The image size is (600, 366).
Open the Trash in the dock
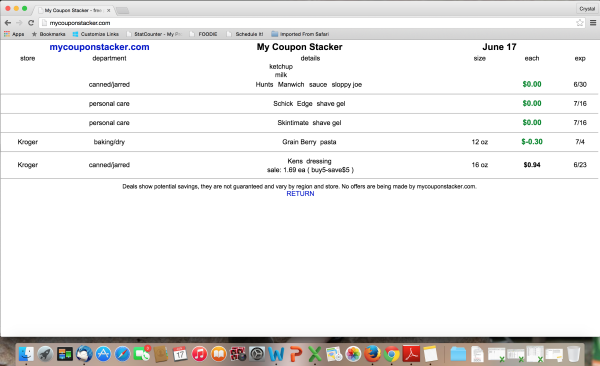click(573, 354)
